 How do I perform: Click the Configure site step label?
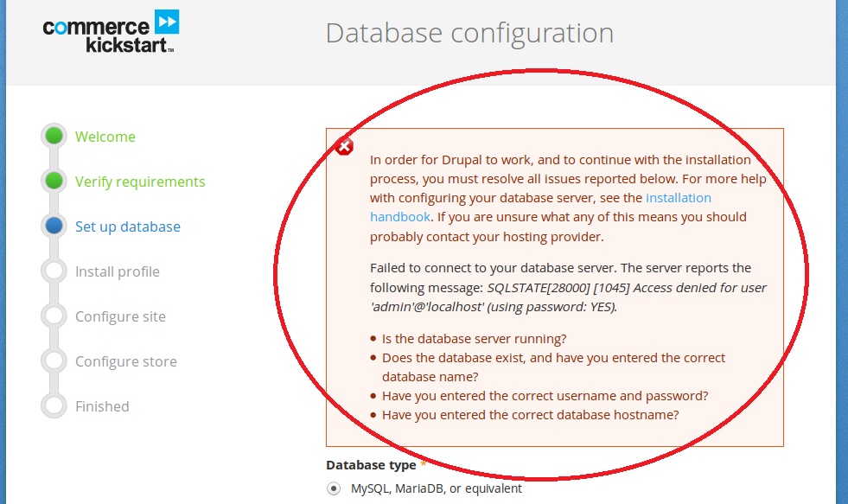click(121, 316)
